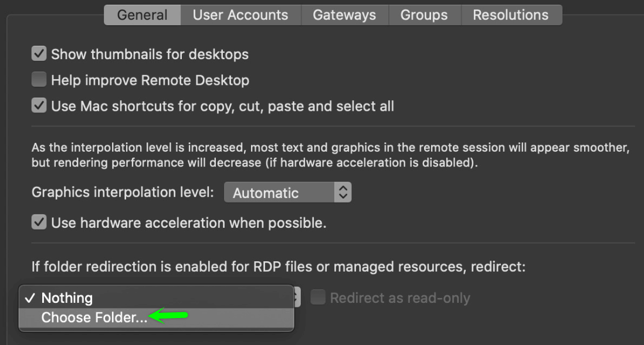Open Graphics interpolation level Automatic dropdown
The image size is (644, 345).
287,192
